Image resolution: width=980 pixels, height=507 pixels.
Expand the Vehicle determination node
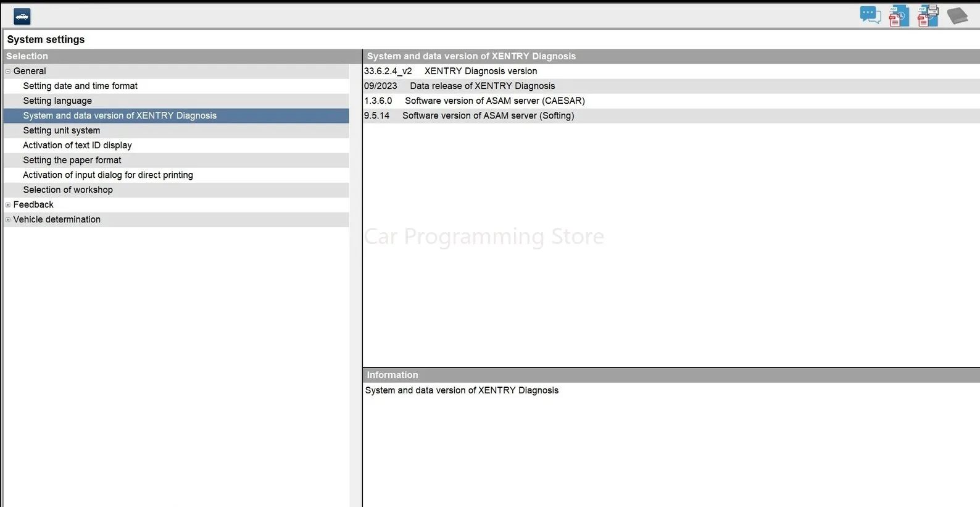coord(8,219)
